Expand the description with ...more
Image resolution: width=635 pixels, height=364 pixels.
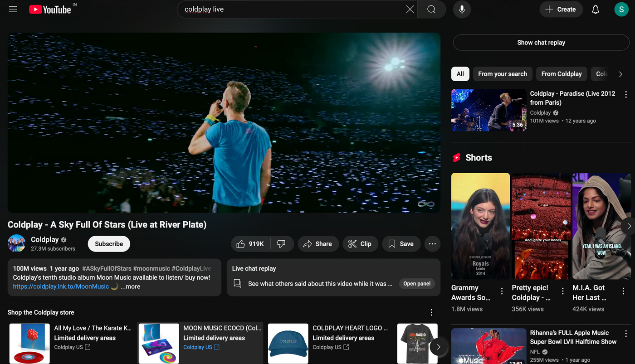click(130, 286)
